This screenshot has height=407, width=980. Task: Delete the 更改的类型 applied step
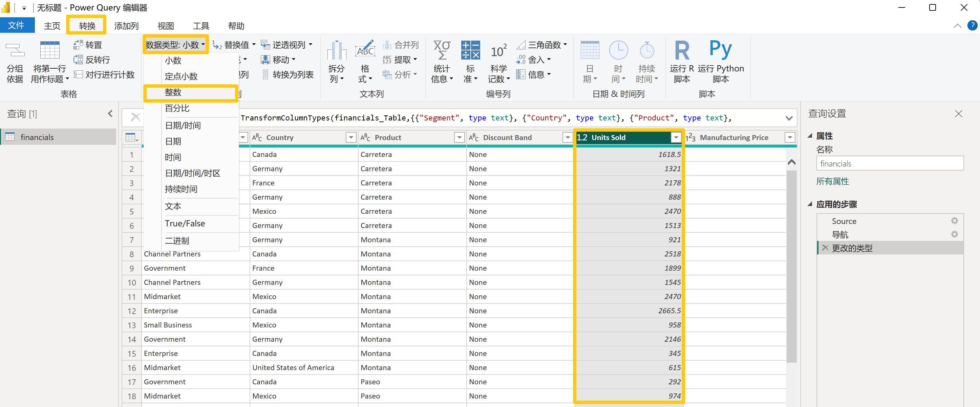(825, 248)
